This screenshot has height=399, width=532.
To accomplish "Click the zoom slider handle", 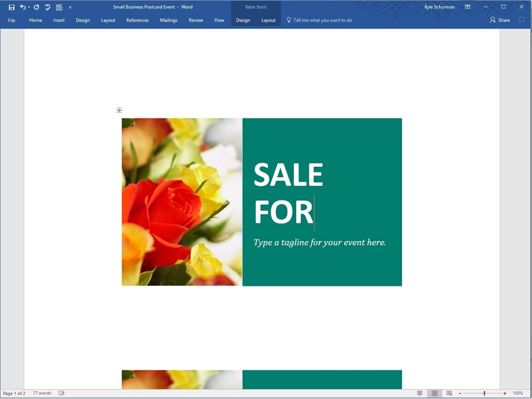I will coord(484,393).
